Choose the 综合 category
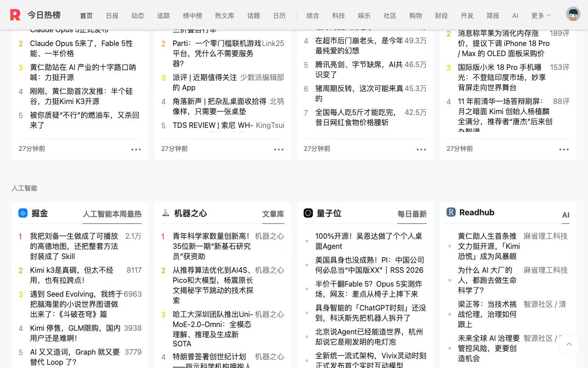Image resolution: width=588 pixels, height=368 pixels. [313, 16]
